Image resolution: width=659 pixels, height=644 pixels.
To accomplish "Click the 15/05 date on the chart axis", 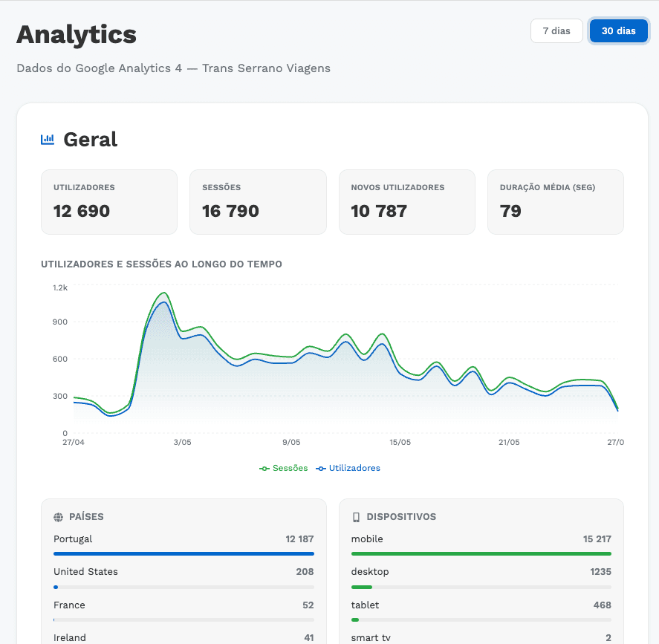I will [400, 443].
